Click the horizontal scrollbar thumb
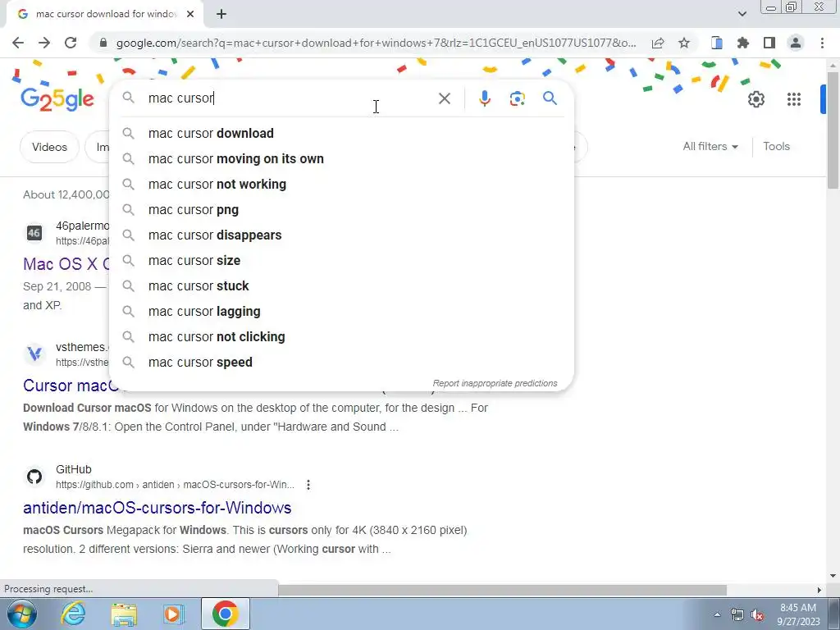Screen dimensions: 840x630 (x=503, y=590)
